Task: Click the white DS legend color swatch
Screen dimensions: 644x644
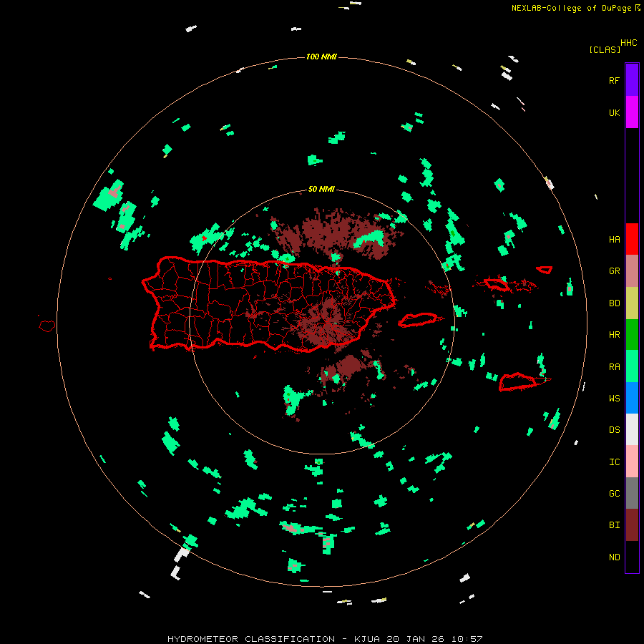Action: 632,429
